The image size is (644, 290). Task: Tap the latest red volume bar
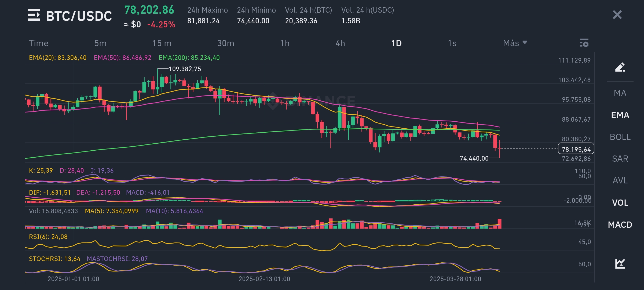pyautogui.click(x=499, y=224)
